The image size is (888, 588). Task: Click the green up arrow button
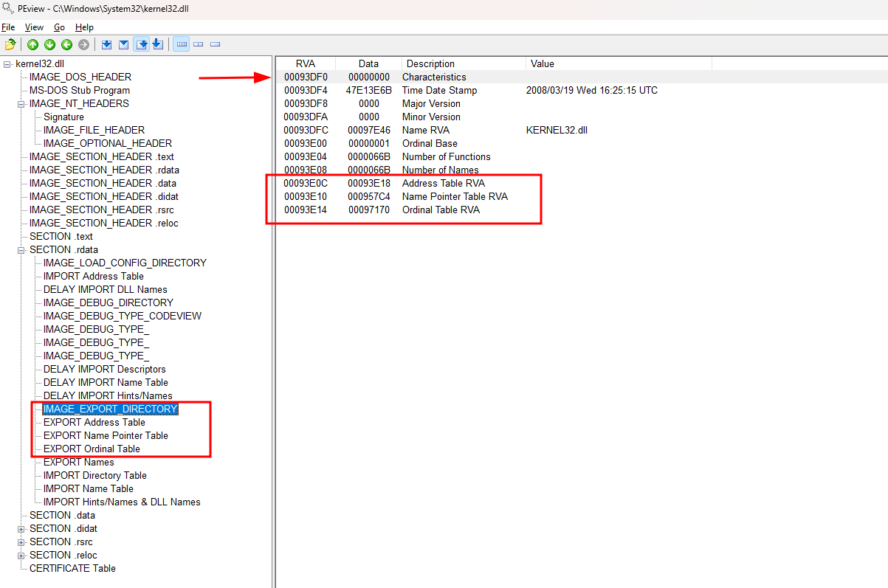coord(33,45)
